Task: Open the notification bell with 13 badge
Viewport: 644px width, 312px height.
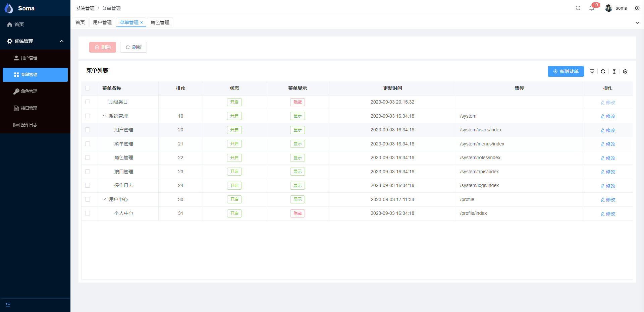Action: point(592,8)
